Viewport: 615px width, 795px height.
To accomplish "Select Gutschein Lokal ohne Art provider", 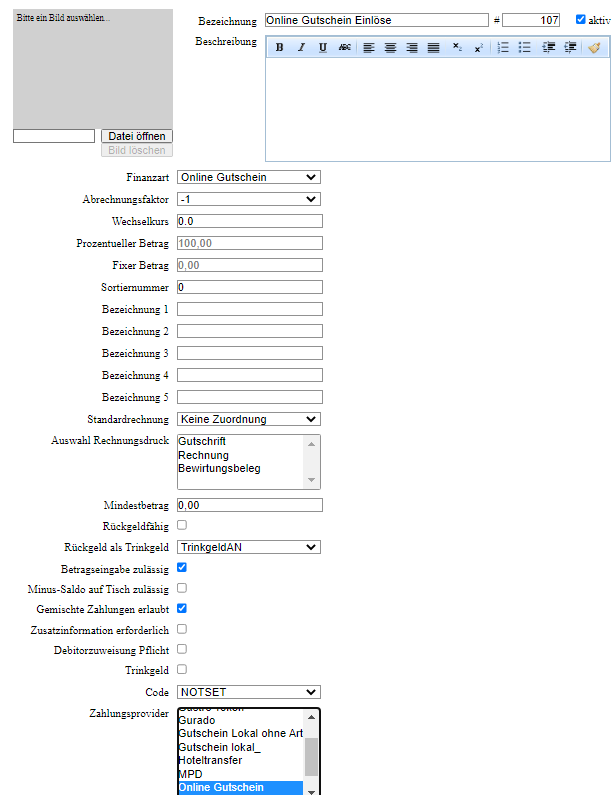I will point(240,733).
